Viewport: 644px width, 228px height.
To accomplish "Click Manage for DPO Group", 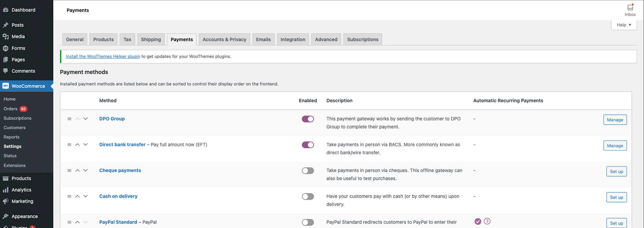I will 615,120.
